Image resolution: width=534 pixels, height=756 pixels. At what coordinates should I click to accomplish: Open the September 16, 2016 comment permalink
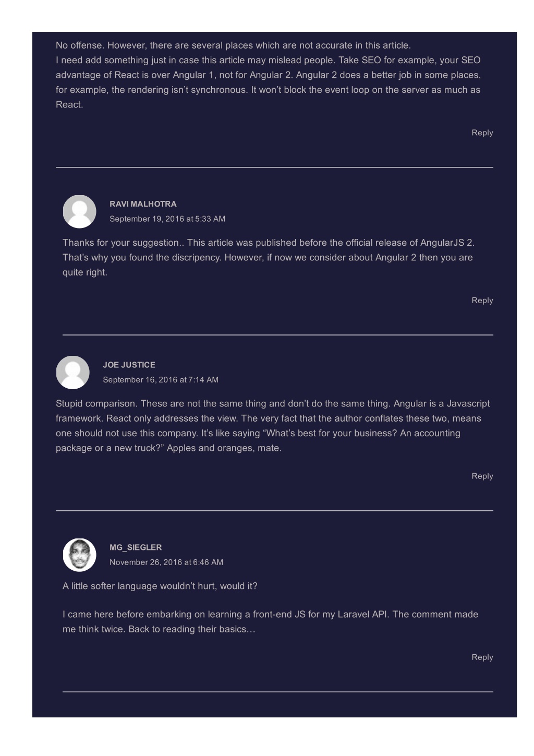pyautogui.click(x=161, y=379)
